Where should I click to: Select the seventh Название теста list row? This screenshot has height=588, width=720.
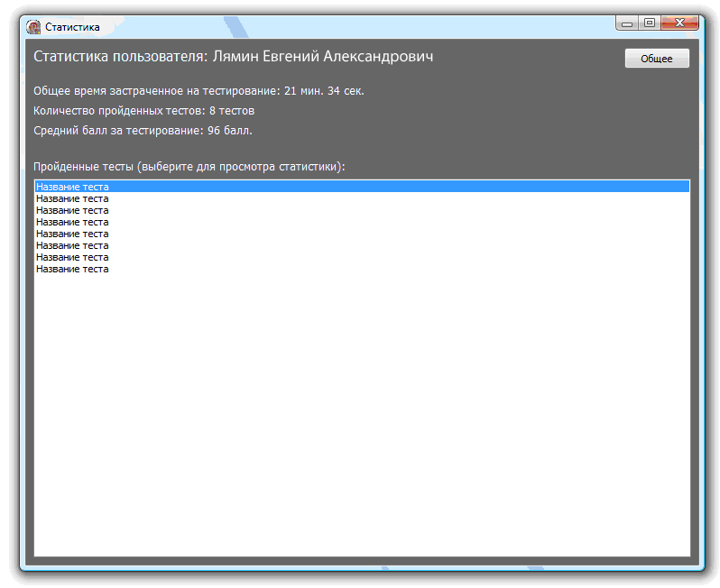[x=362, y=257]
